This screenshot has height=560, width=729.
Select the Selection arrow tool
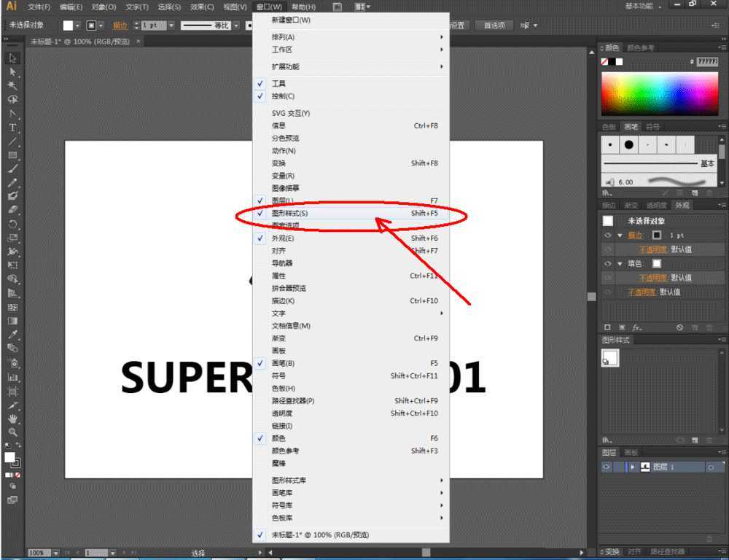click(x=11, y=57)
